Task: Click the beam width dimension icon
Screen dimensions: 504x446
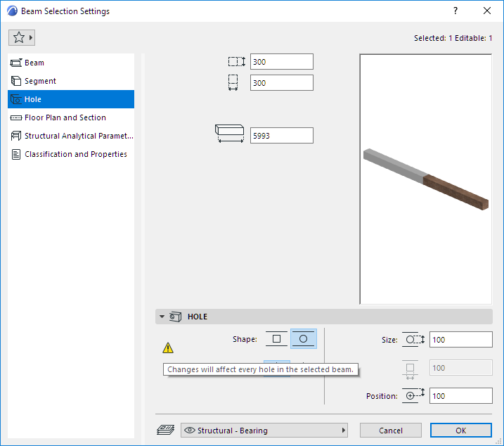Action: click(233, 83)
